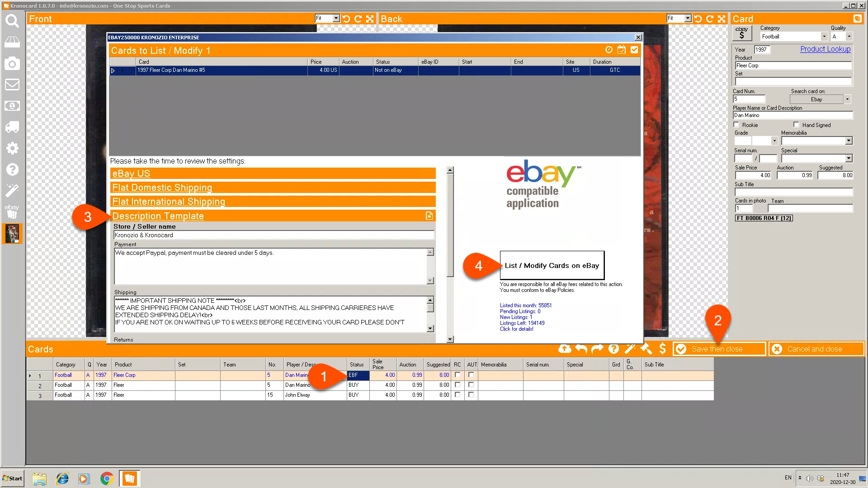Click the eBay price lookup icon in Card panel
This screenshot has width=868, height=488.
click(742, 33)
